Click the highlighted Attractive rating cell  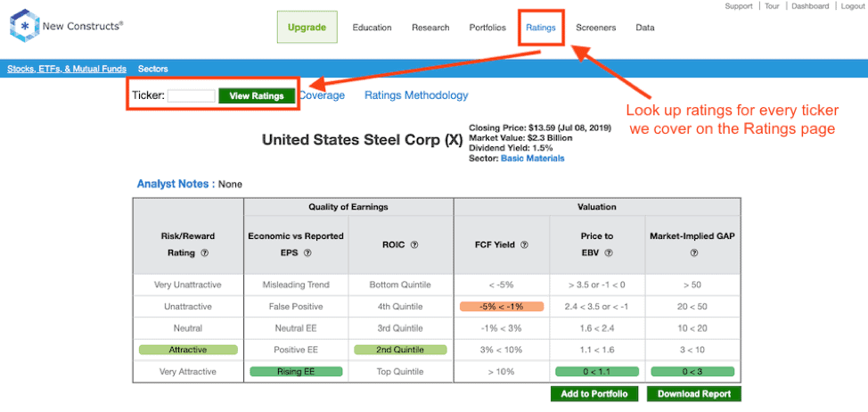188,350
